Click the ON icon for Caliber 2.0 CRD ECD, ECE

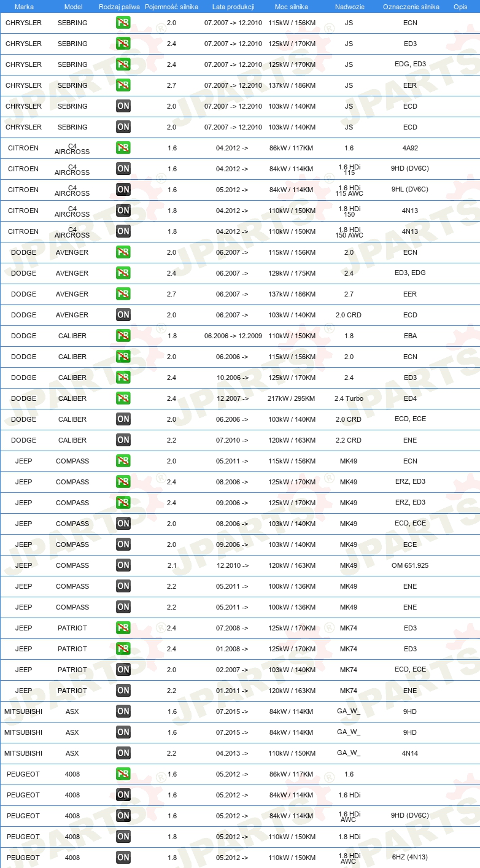tap(123, 419)
